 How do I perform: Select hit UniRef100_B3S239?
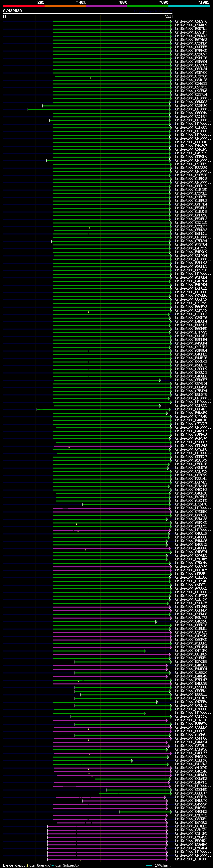point(191,168)
